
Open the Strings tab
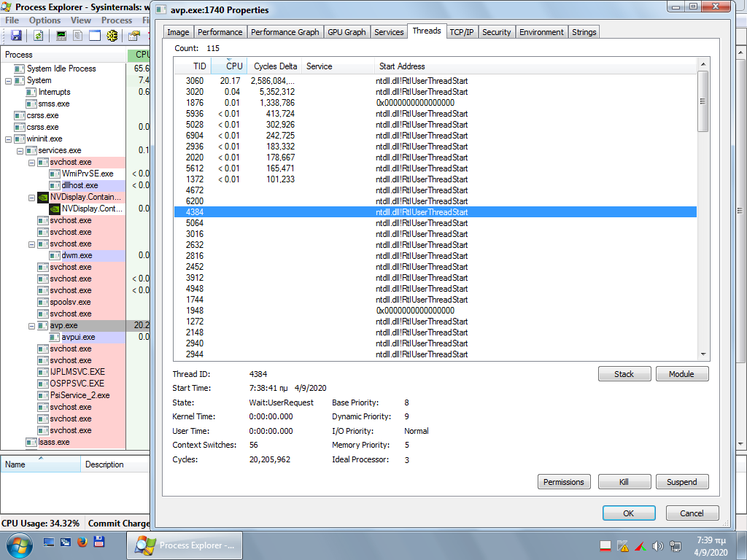click(x=584, y=32)
